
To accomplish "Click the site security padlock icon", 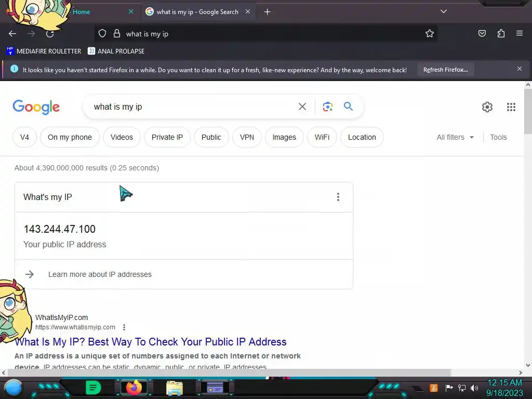I will tap(117, 34).
